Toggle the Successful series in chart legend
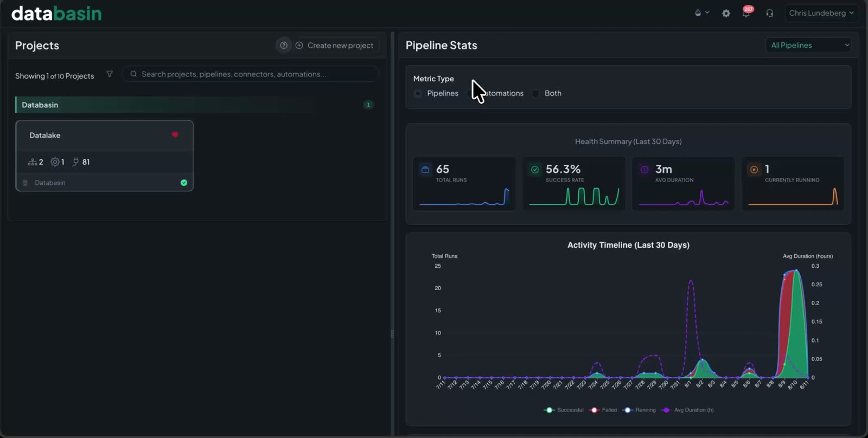 [564, 410]
